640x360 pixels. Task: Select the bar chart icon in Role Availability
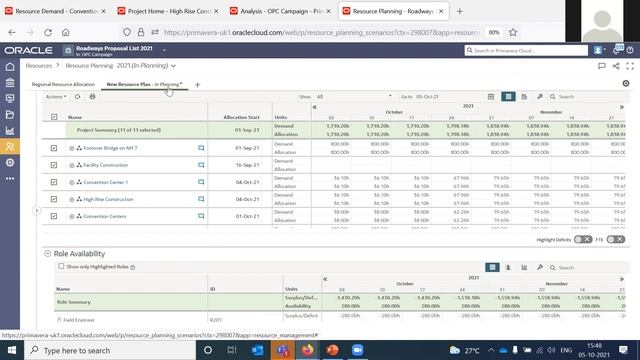(x=509, y=267)
